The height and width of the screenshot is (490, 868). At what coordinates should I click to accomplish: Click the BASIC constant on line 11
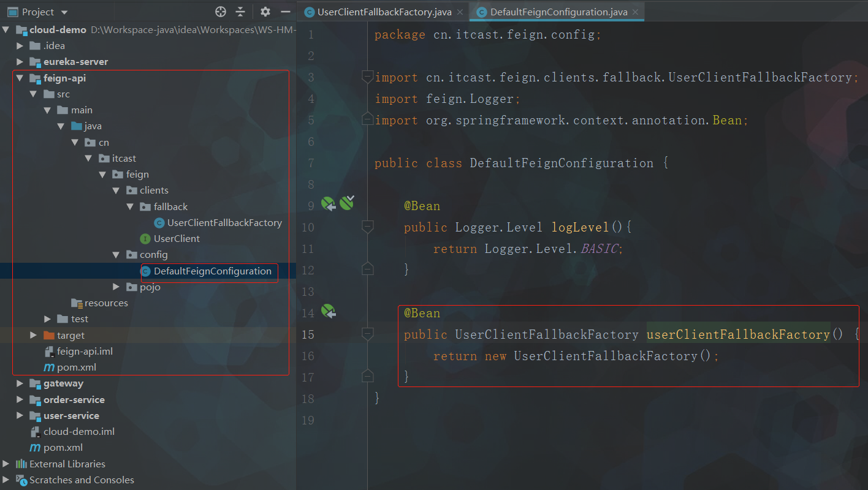click(x=600, y=249)
